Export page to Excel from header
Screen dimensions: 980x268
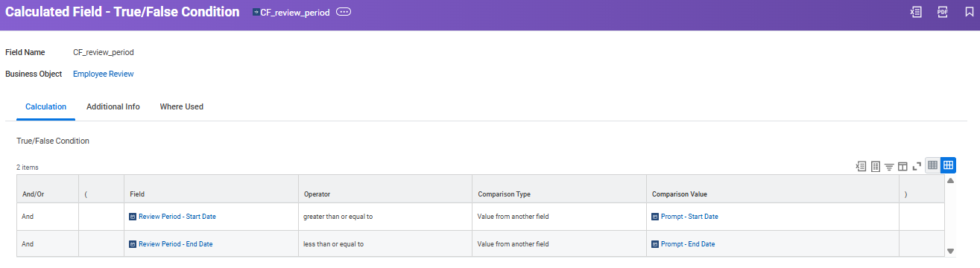[x=916, y=12]
